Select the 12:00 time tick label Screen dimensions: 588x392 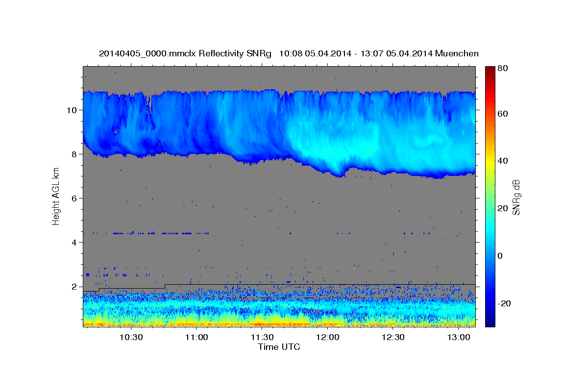coord(327,338)
